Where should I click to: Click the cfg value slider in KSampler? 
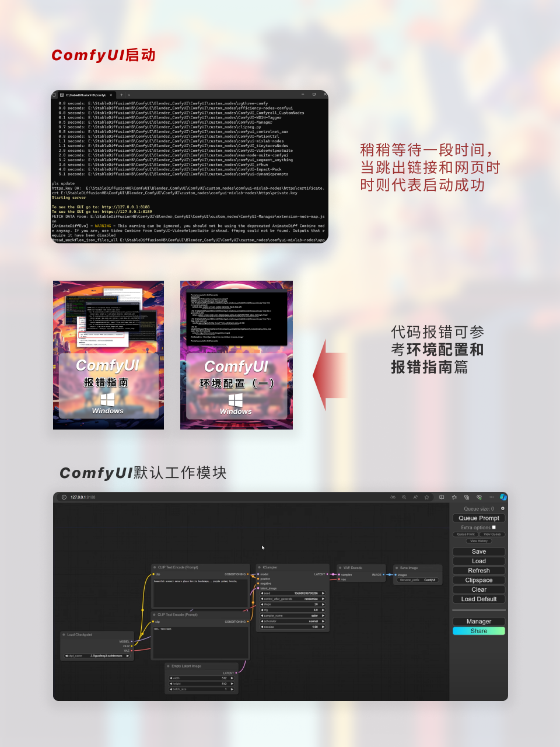click(293, 610)
